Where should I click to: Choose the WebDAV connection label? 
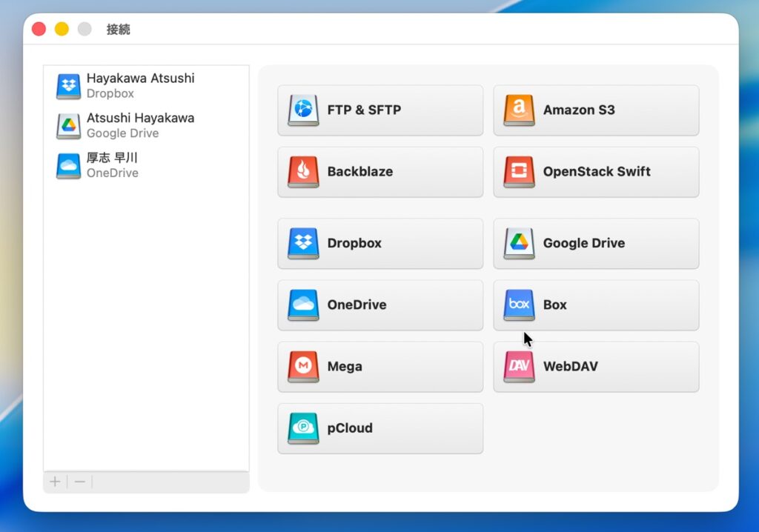pyautogui.click(x=570, y=367)
